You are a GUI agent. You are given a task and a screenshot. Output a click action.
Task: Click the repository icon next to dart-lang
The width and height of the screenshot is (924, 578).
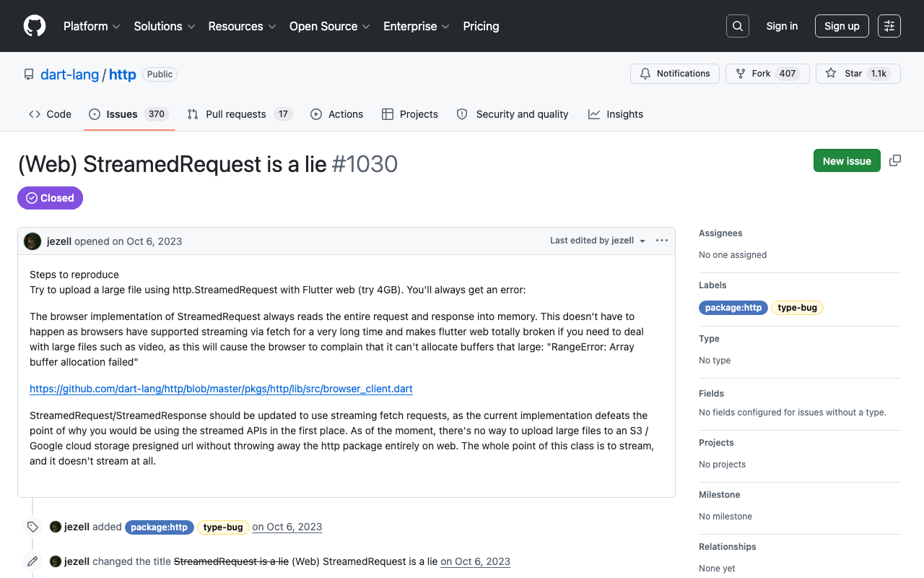tap(29, 74)
